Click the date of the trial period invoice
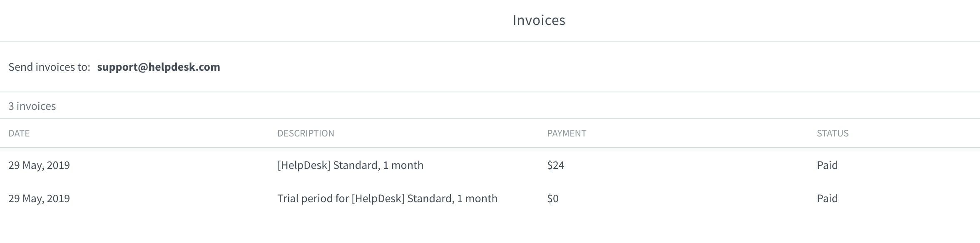This screenshot has width=980, height=243. coord(39,198)
